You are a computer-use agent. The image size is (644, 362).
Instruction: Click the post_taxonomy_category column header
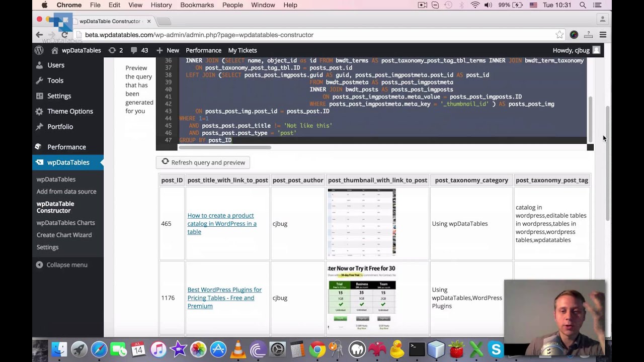(471, 180)
